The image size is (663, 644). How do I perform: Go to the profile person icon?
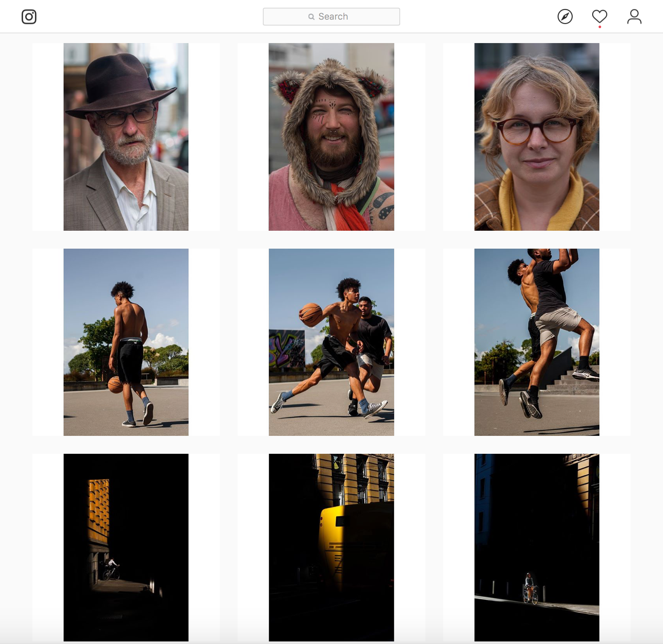[x=634, y=17]
